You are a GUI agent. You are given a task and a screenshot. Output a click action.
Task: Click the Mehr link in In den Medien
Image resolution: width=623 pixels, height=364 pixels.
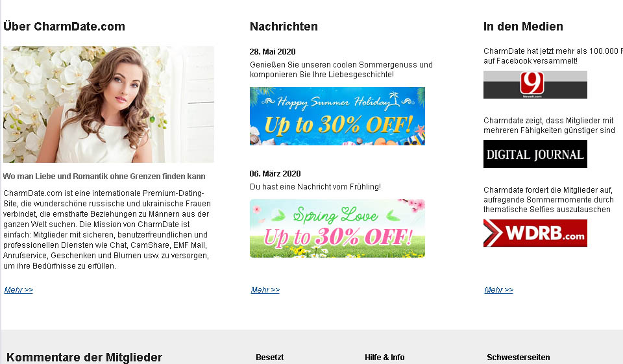tap(498, 289)
